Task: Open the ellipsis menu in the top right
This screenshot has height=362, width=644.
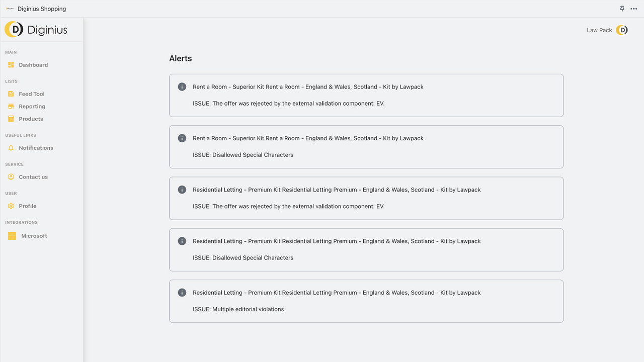Action: tap(634, 9)
